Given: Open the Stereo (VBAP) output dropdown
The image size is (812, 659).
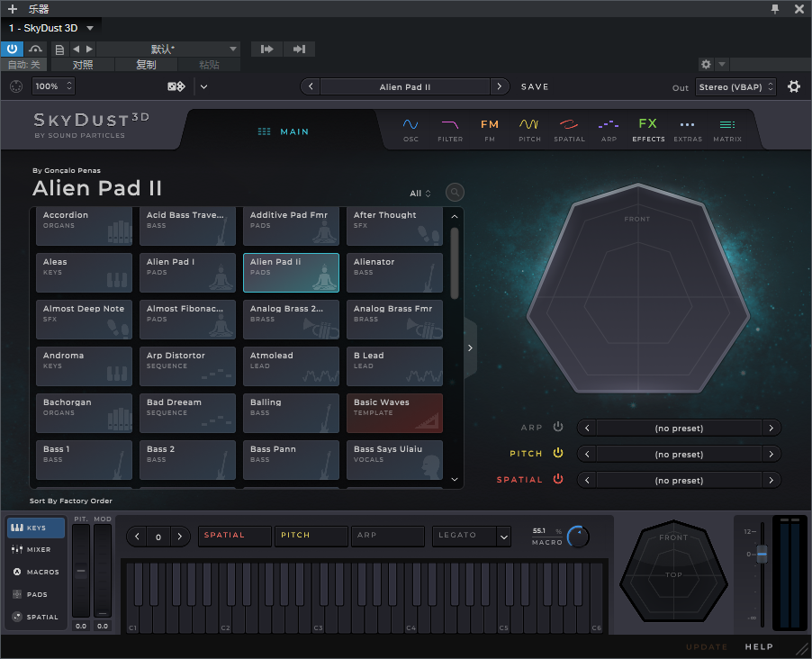Looking at the screenshot, I should coord(735,87).
